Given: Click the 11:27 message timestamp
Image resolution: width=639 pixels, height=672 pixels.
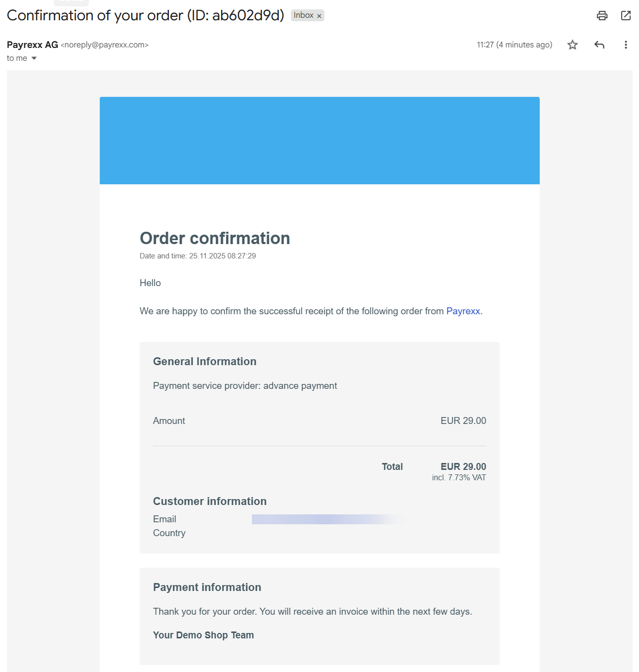Looking at the screenshot, I should point(514,44).
